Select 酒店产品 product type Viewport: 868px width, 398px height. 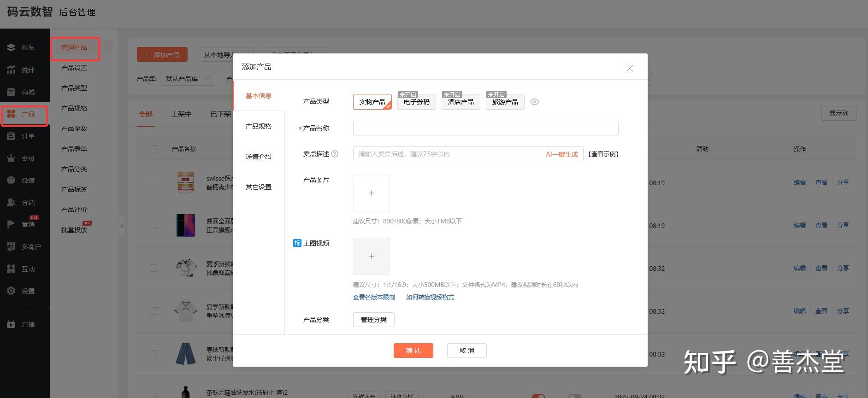coord(461,102)
